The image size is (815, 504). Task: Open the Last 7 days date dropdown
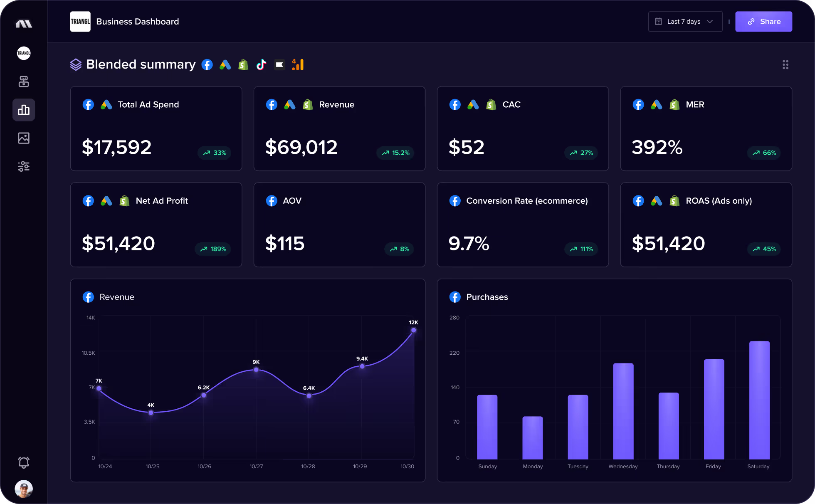click(x=685, y=22)
